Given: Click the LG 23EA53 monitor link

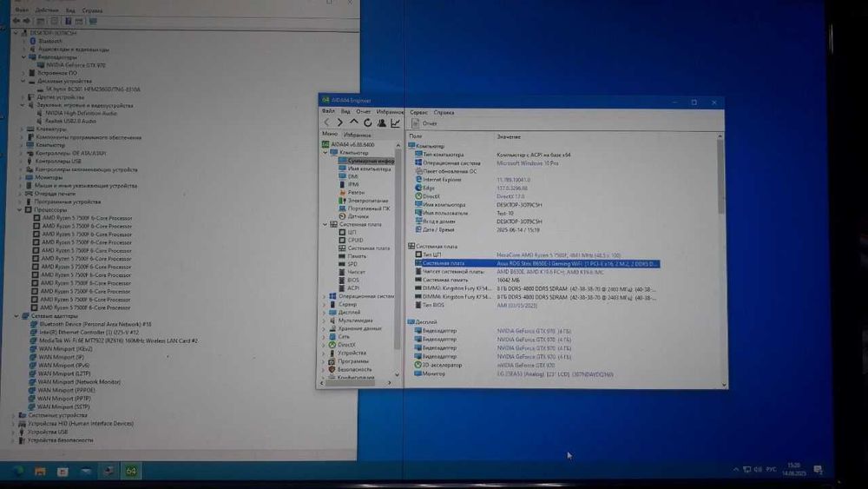Looking at the screenshot, I should (x=555, y=374).
